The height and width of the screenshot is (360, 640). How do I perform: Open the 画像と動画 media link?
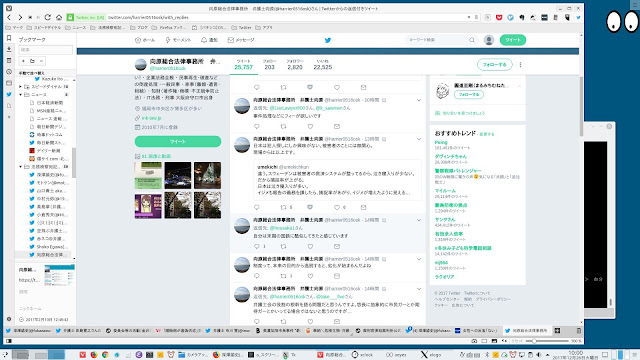click(156, 156)
